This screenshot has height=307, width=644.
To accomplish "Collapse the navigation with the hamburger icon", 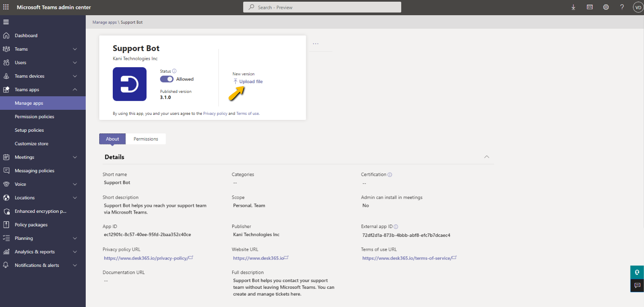I will (6, 22).
